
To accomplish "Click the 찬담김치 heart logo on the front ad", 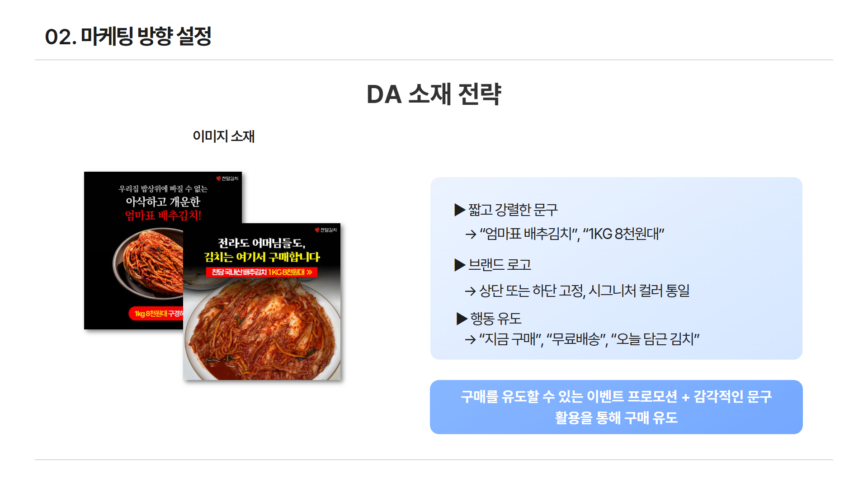I will click(325, 230).
